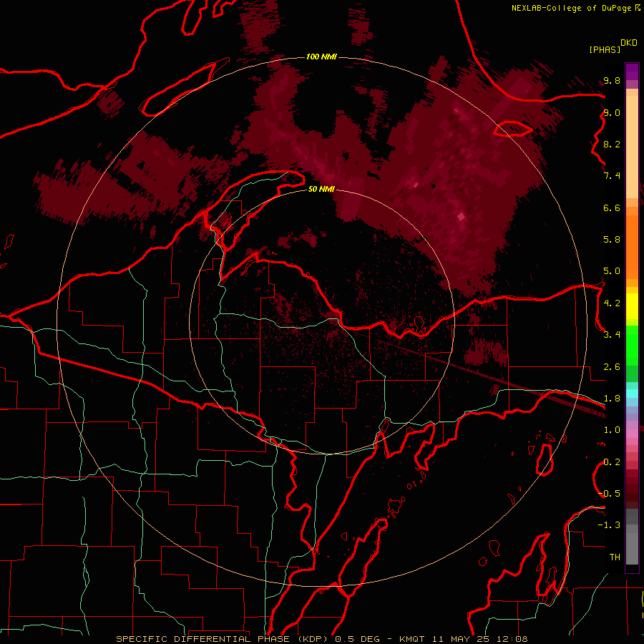Click the TH threshold label
This screenshot has height=644, width=644.
click(x=615, y=557)
